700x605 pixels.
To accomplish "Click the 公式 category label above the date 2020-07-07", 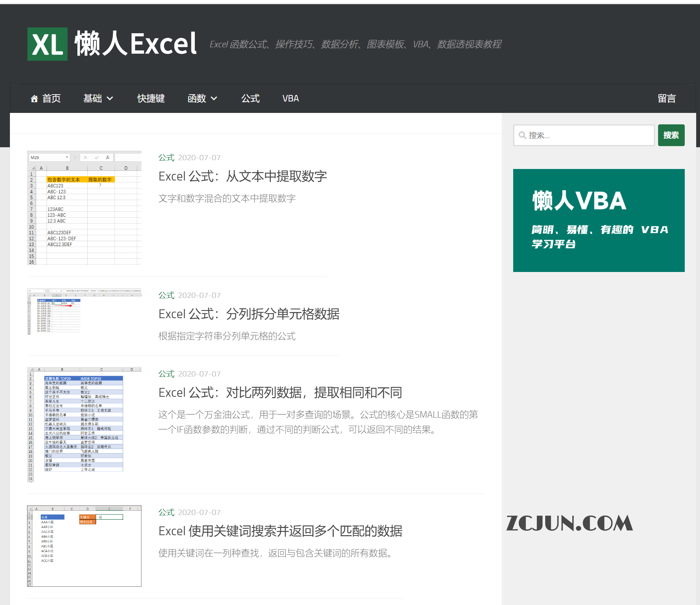I will point(166,158).
